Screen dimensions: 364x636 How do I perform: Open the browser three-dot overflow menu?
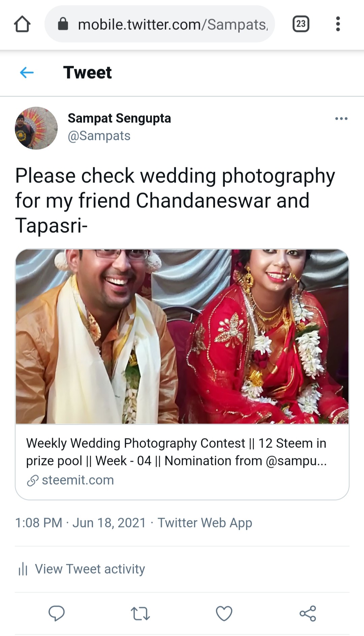click(x=338, y=24)
